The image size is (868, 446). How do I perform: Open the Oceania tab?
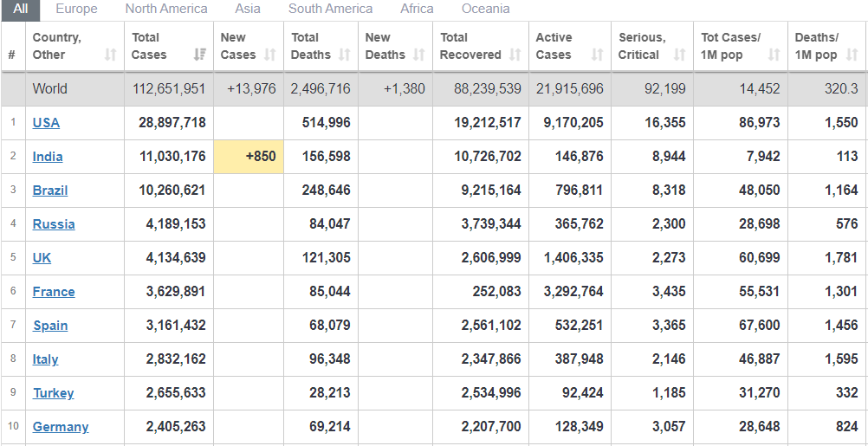click(485, 9)
